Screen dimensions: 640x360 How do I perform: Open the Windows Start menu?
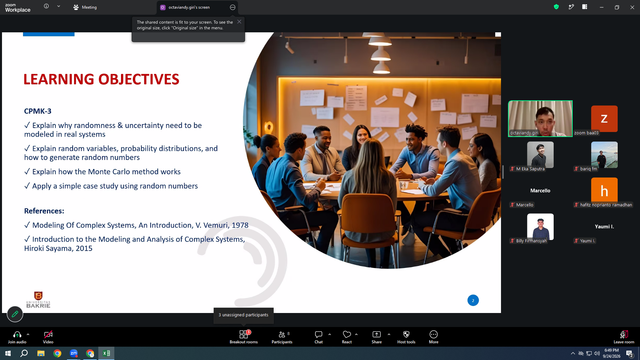pyautogui.click(x=8, y=353)
